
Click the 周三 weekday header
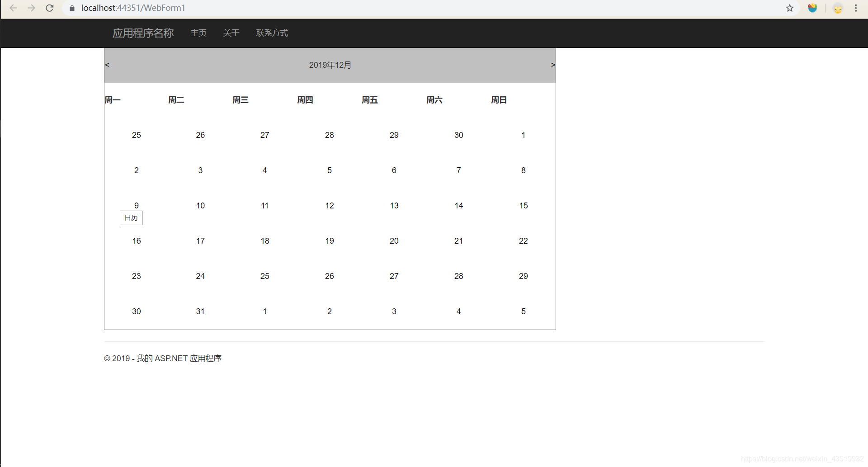click(241, 100)
